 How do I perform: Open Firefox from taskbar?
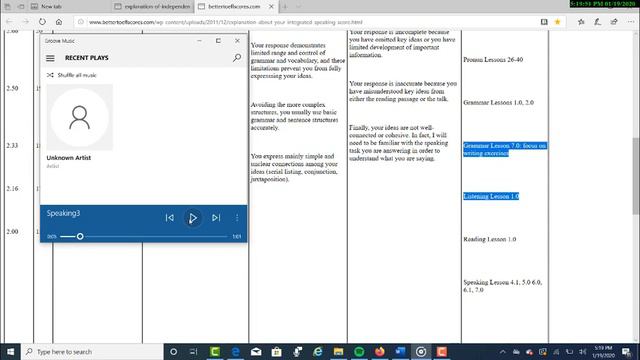coord(380,351)
